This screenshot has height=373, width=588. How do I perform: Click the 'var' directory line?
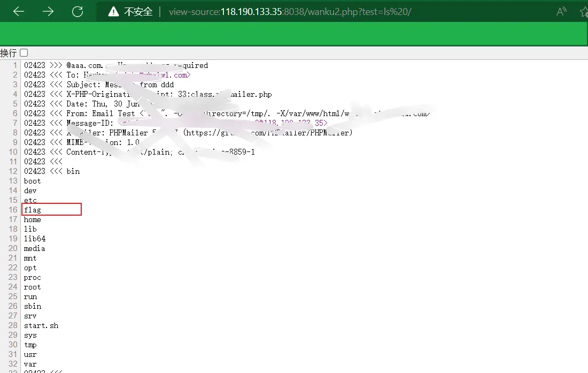click(30, 364)
